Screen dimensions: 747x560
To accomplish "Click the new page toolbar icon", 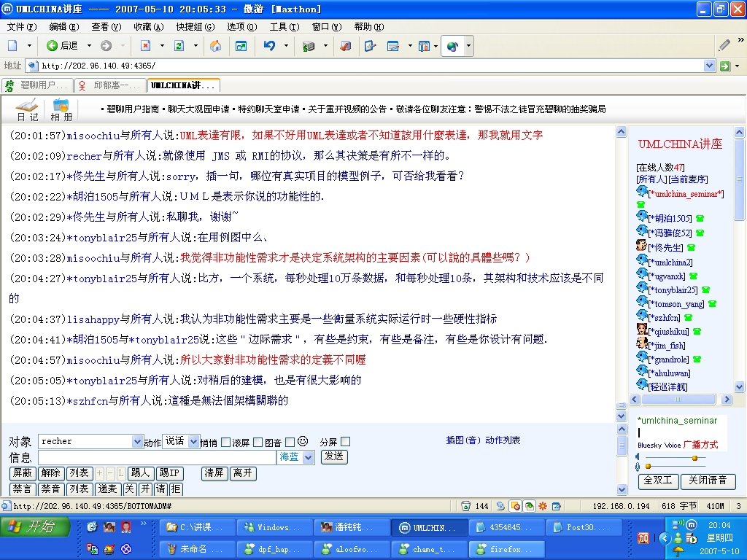I will click(13, 46).
